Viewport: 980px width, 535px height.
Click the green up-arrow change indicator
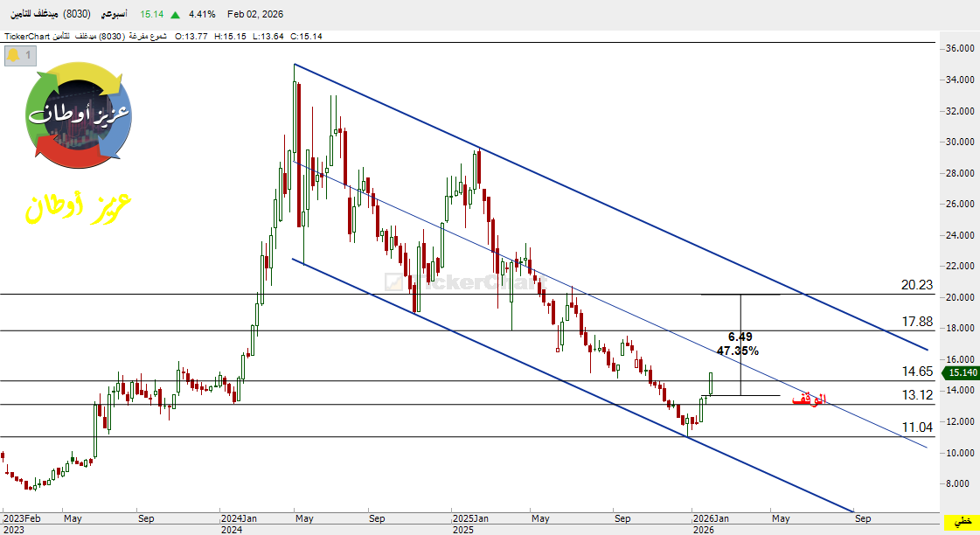point(176,14)
